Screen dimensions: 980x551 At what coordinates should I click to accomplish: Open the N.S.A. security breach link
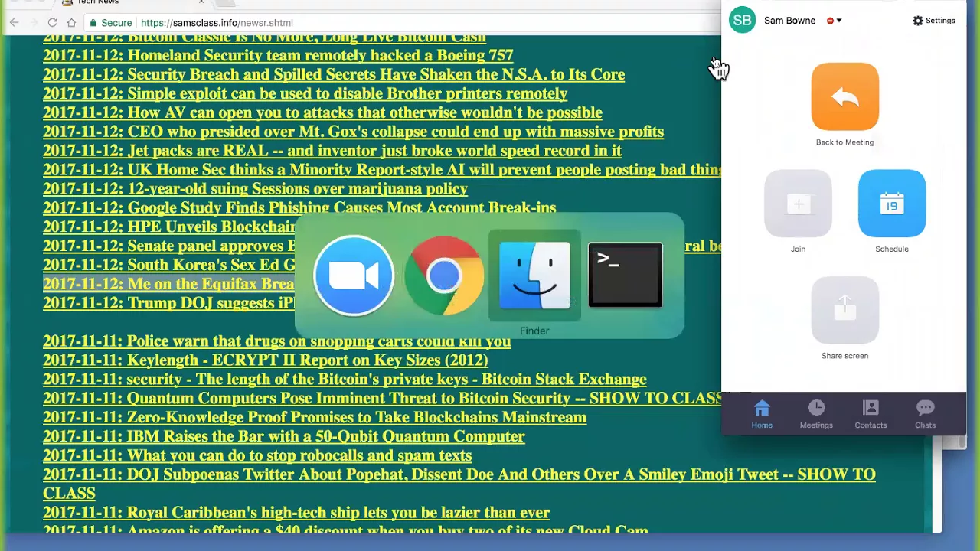coord(334,74)
